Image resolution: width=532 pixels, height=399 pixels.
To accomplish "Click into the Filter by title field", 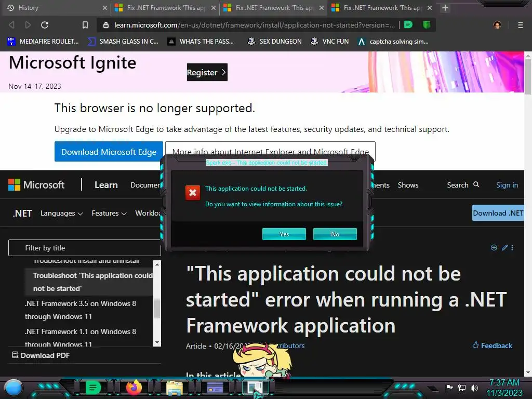I will 85,248.
